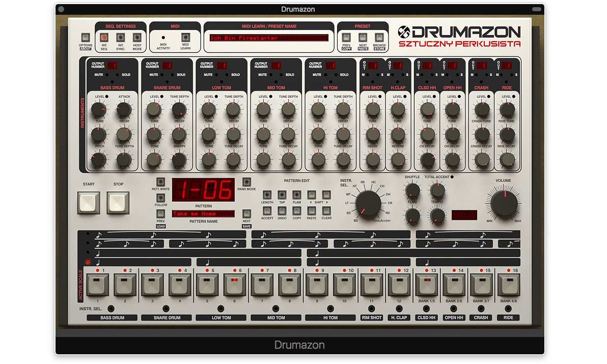Select Ride via bottom Instr. Sel. button

(x=508, y=309)
